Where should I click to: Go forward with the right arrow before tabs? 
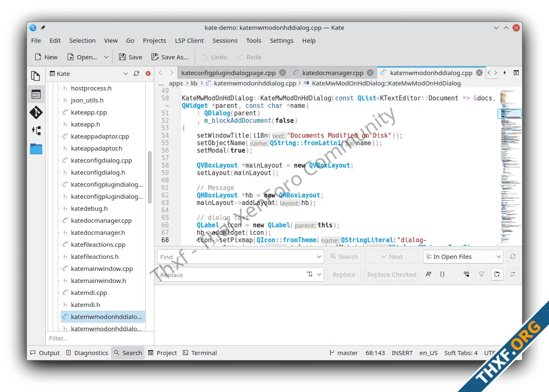tap(171, 73)
